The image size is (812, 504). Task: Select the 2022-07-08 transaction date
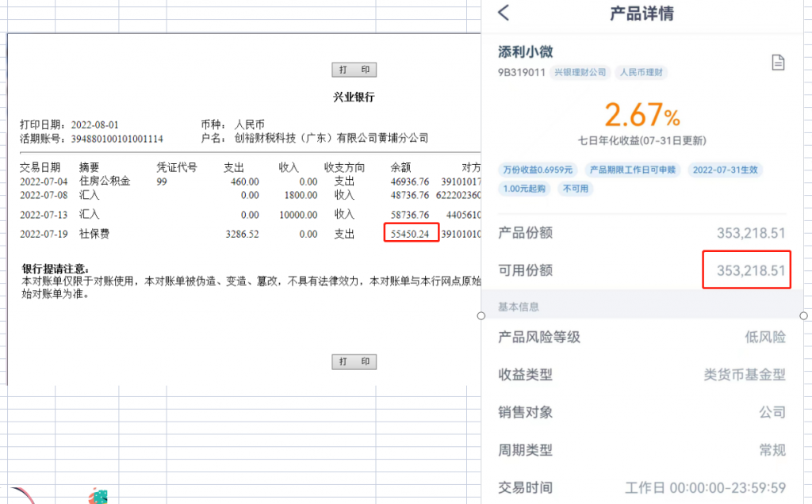[x=44, y=195]
